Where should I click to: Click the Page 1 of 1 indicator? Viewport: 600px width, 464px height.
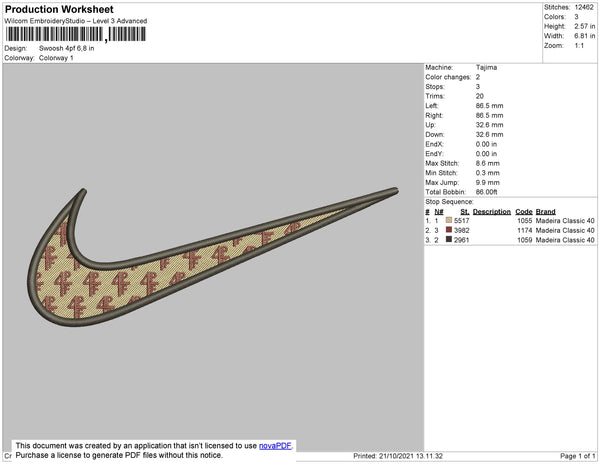(x=578, y=456)
